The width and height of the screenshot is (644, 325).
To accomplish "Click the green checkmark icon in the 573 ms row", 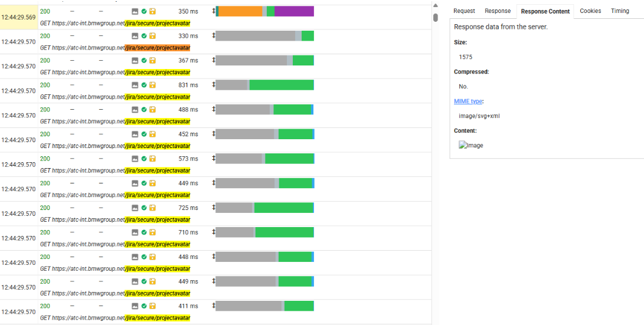I will [x=144, y=159].
